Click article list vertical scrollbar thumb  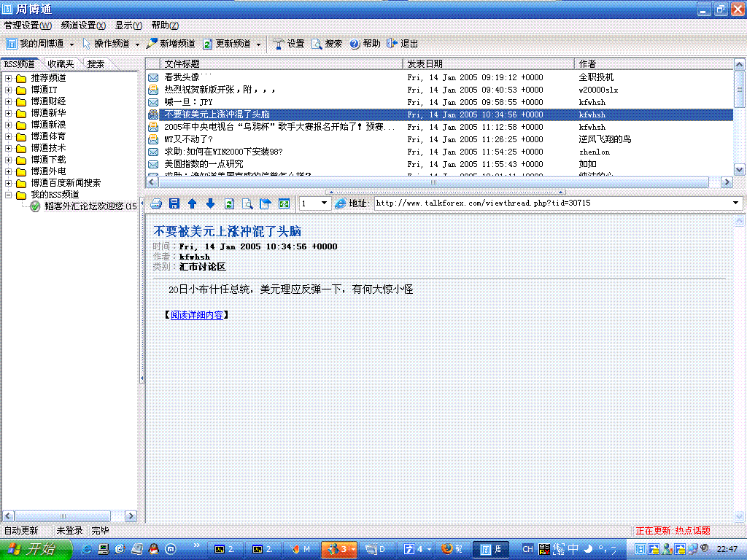click(740, 89)
